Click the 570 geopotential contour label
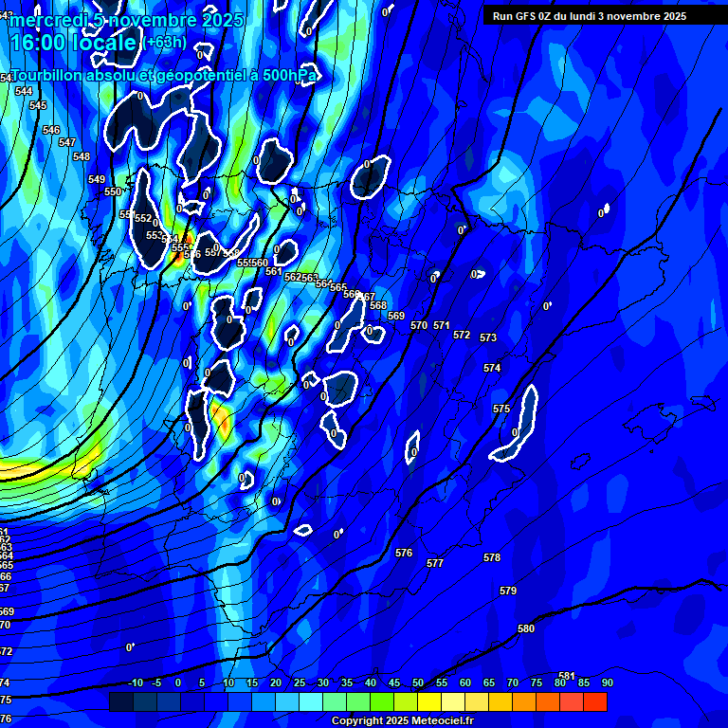The width and height of the screenshot is (728, 728). pos(419,325)
